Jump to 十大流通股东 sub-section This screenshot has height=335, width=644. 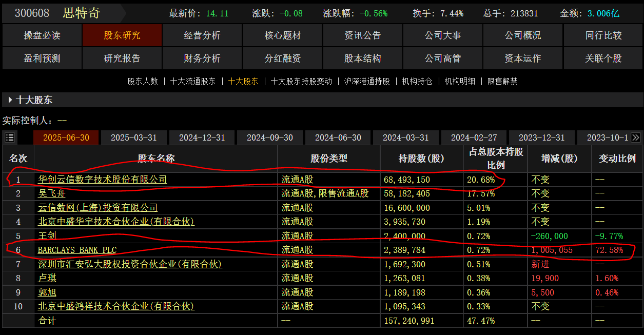[193, 81]
